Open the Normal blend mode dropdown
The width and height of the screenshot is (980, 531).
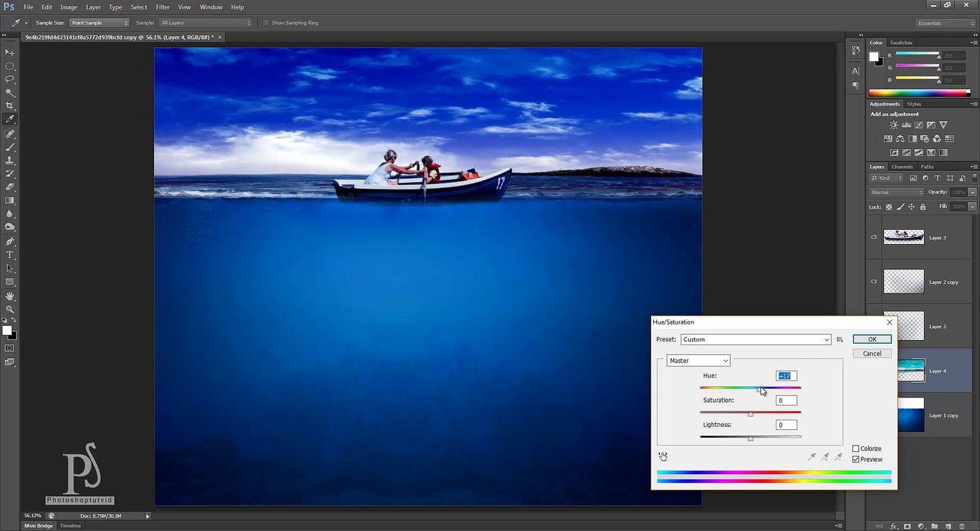click(897, 192)
